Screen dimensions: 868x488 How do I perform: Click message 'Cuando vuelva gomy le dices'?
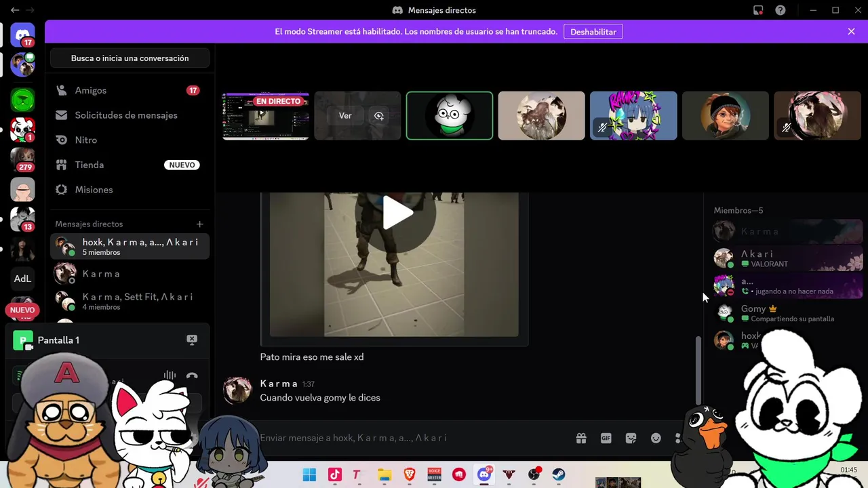click(320, 398)
